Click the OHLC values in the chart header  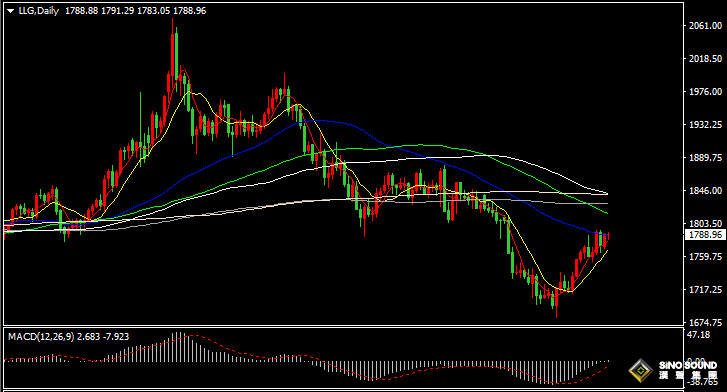(135, 11)
